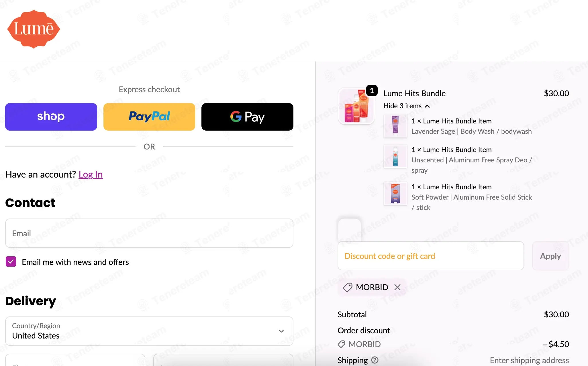Apply the discount code

(550, 256)
